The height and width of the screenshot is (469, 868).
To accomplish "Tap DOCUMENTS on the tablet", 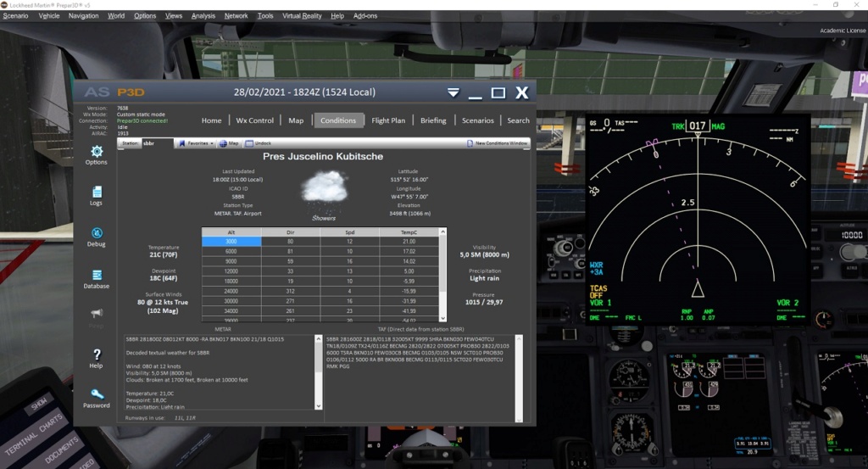I will click(62, 449).
